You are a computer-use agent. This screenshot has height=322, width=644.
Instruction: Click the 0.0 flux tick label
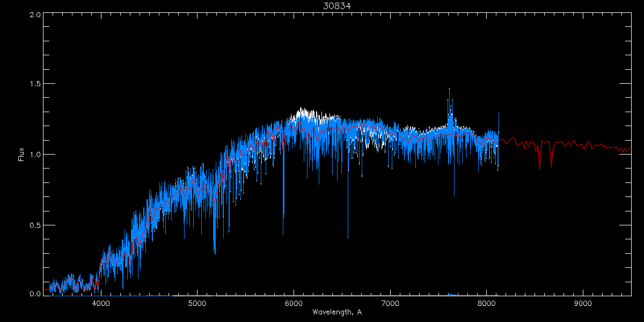point(35,294)
